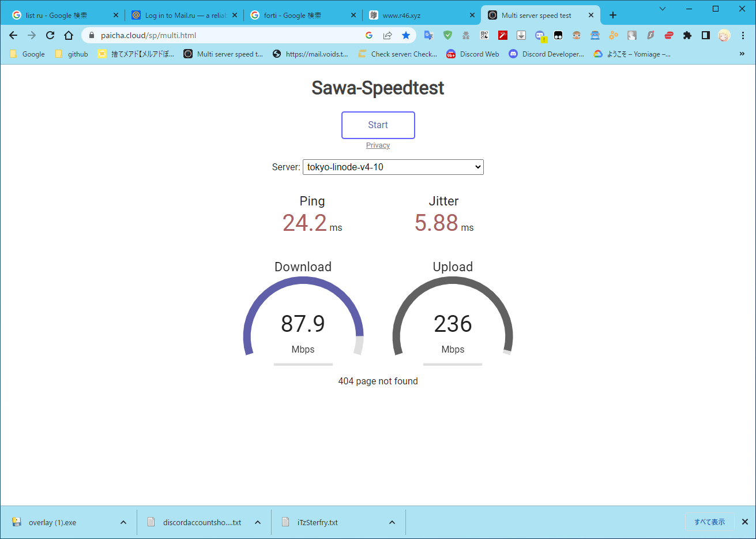Click the green shield extension icon
The height and width of the screenshot is (539, 756).
pos(447,35)
